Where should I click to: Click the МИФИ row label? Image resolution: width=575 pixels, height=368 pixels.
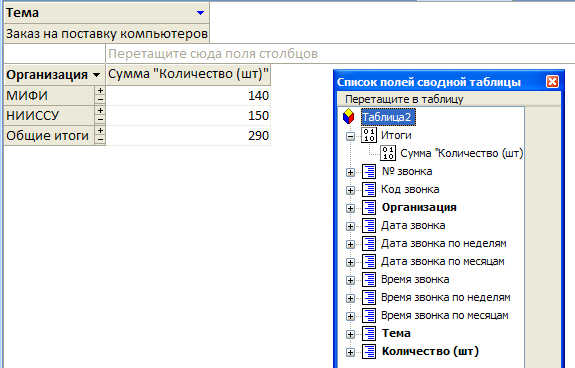point(49,95)
